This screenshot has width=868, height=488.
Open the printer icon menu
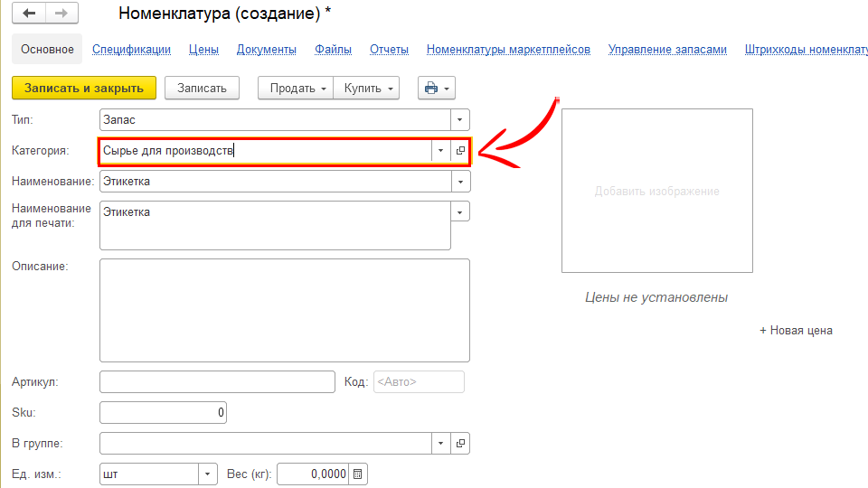coord(436,88)
